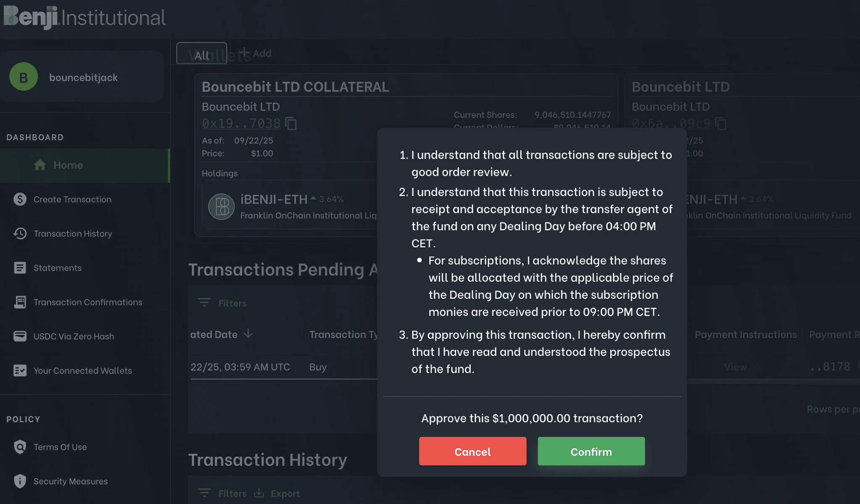Click the Security Measures shield icon
This screenshot has height=504, width=860.
tap(20, 481)
